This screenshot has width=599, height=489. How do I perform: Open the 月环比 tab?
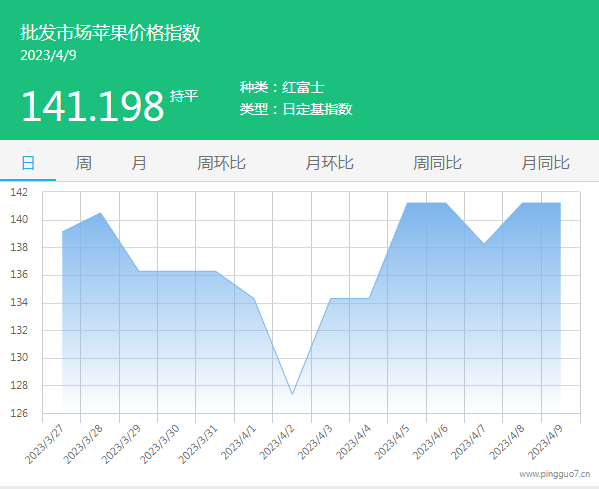click(329, 163)
